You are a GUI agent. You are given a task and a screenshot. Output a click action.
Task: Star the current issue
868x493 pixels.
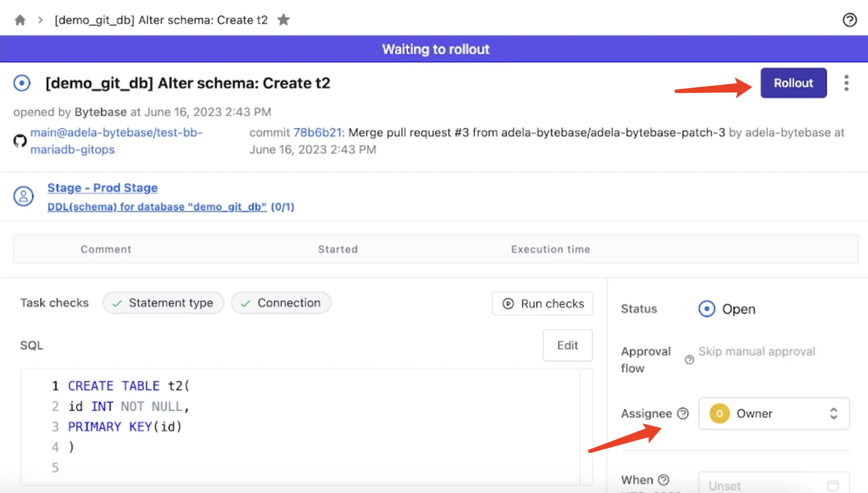tap(284, 19)
